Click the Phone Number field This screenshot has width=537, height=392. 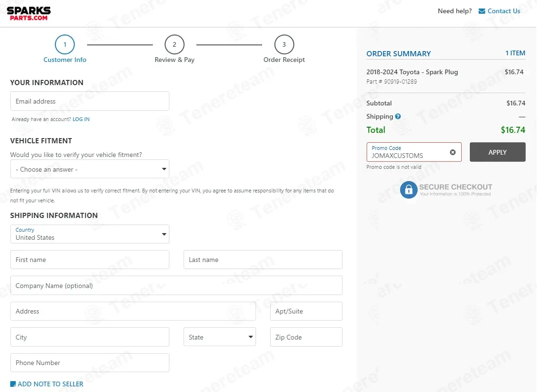click(x=90, y=363)
